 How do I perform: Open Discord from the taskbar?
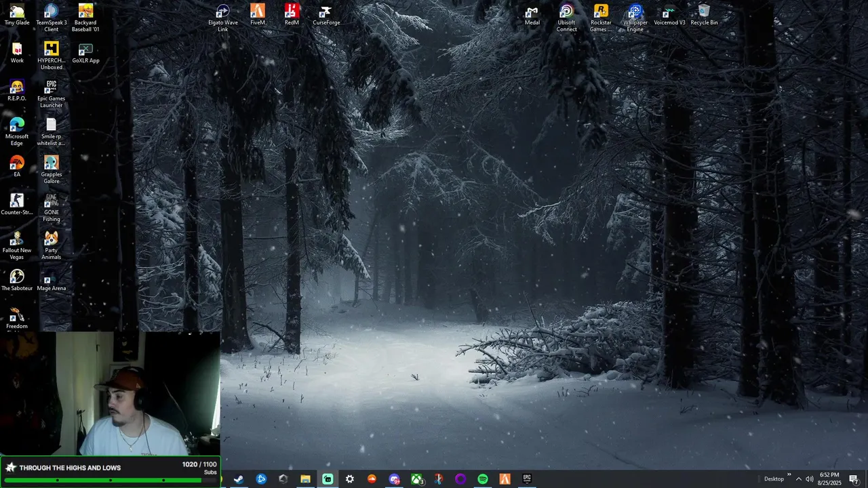394,479
